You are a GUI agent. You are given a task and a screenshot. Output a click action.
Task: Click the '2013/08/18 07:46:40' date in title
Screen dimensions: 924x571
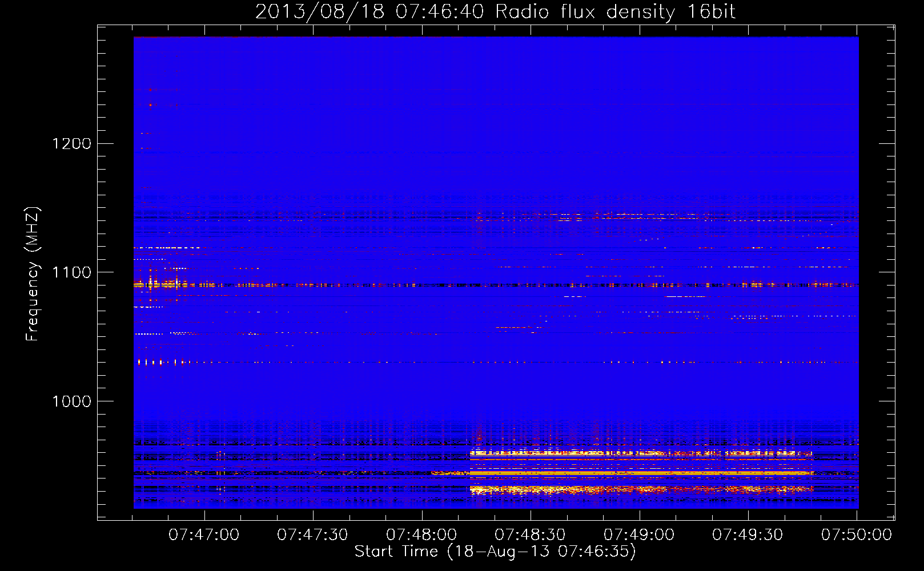369,12
